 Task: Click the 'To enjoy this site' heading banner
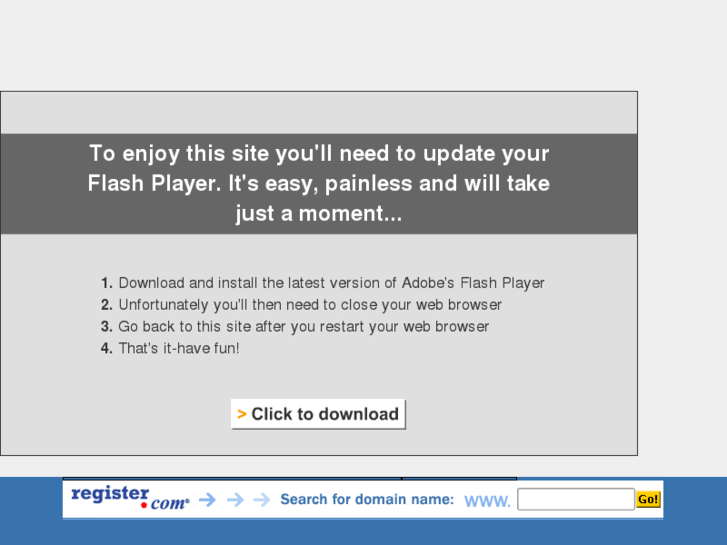(319, 184)
